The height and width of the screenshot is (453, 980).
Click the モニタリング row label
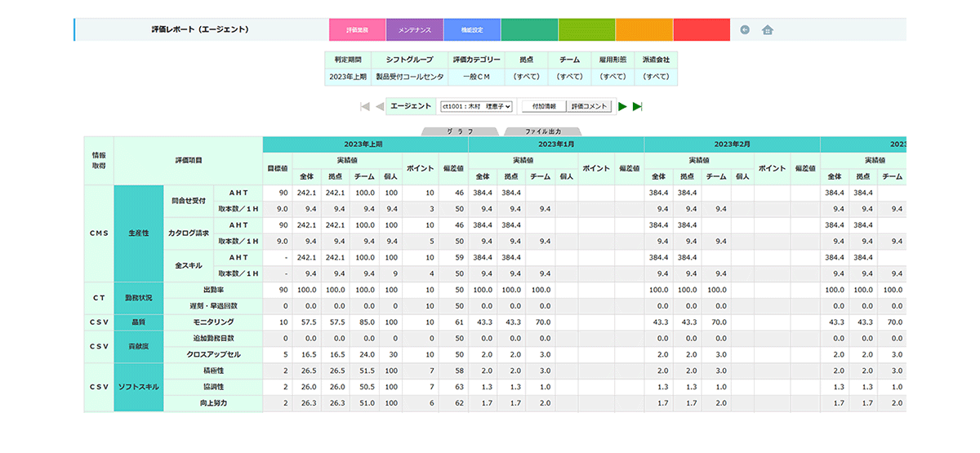click(x=214, y=322)
